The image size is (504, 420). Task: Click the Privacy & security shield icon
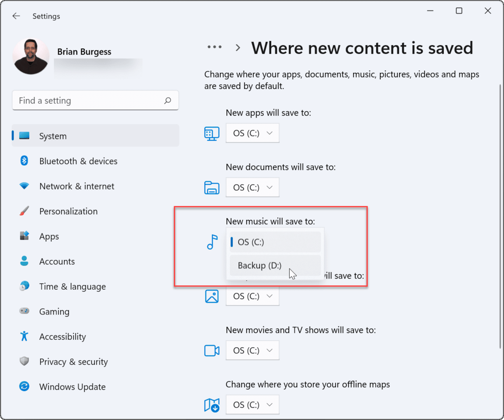[x=24, y=362]
